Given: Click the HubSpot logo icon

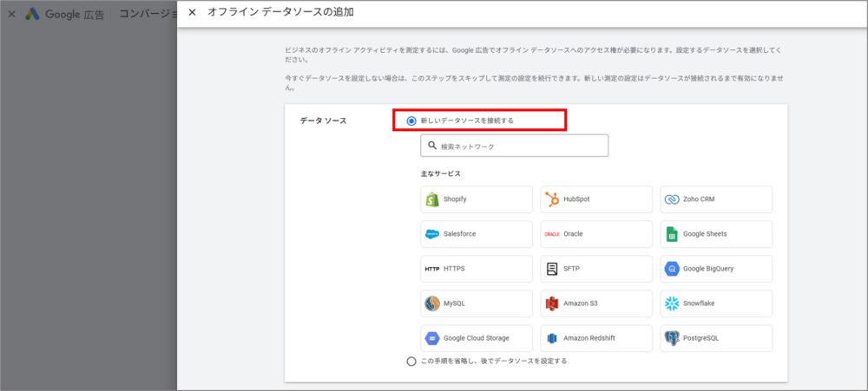Looking at the screenshot, I should pyautogui.click(x=552, y=199).
